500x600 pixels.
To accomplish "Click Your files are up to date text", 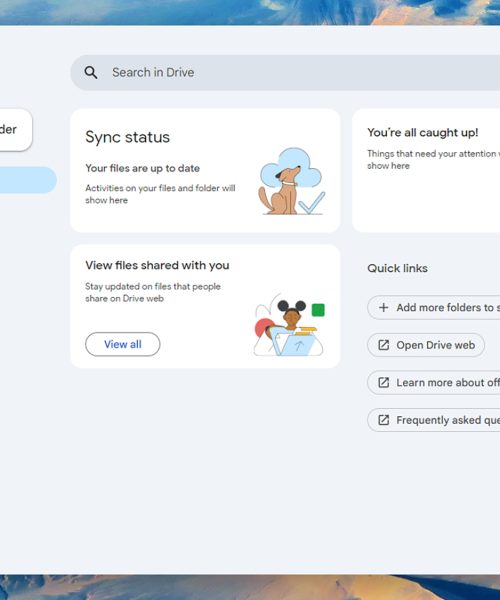I will [142, 168].
